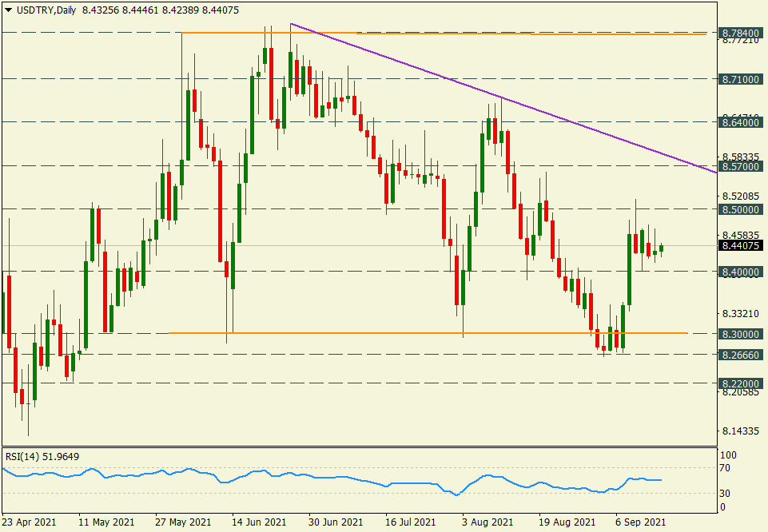The height and width of the screenshot is (532, 768).
Task: Select the lower orange support line at 8.30
Action: (428, 333)
